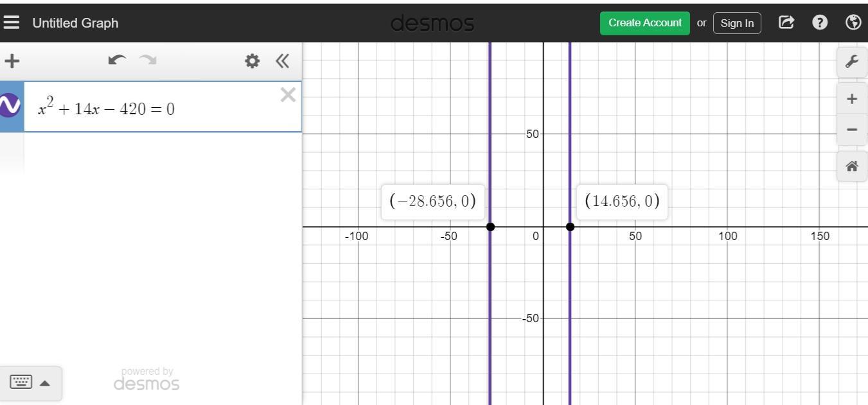Collapse the expression list panel
868x405 pixels.
point(282,61)
